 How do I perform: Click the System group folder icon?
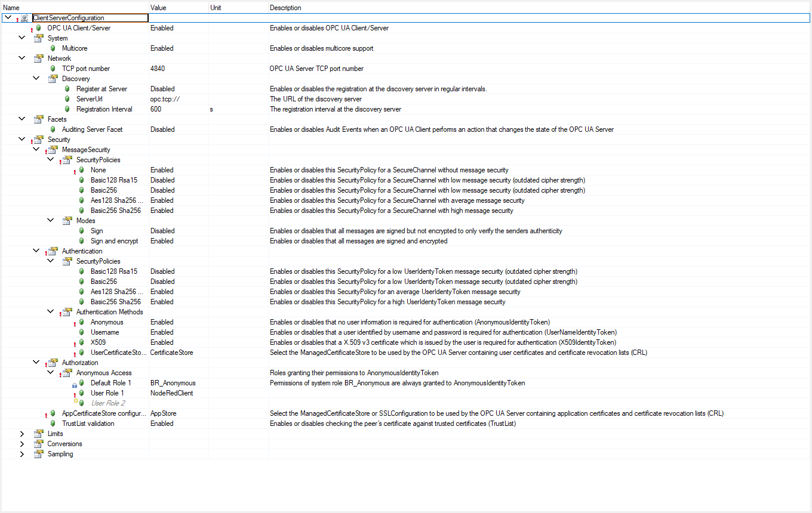[x=39, y=38]
